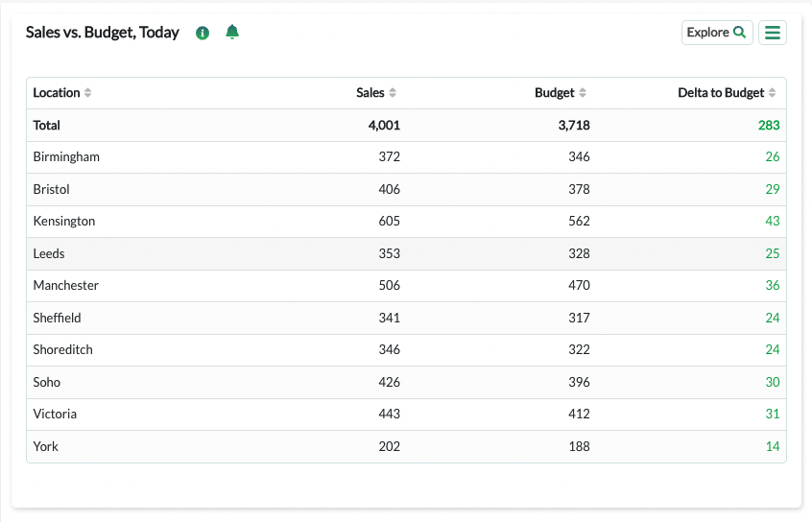This screenshot has width=812, height=522.
Task: Sort by the Sales column arrows
Action: point(393,93)
